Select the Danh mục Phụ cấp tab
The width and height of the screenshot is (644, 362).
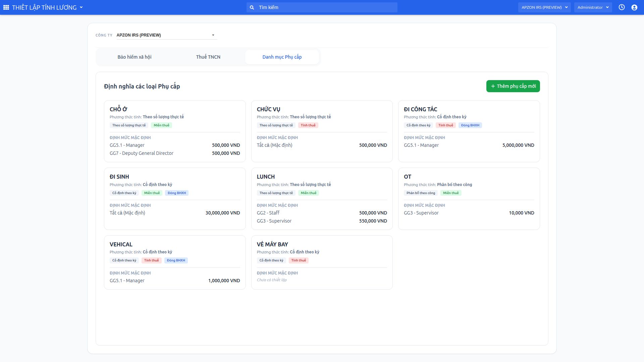point(282,57)
